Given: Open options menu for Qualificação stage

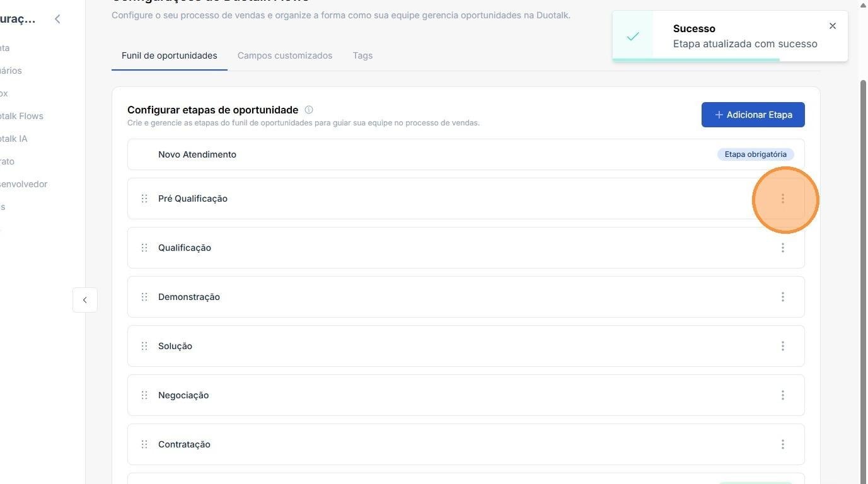Looking at the screenshot, I should tap(783, 248).
